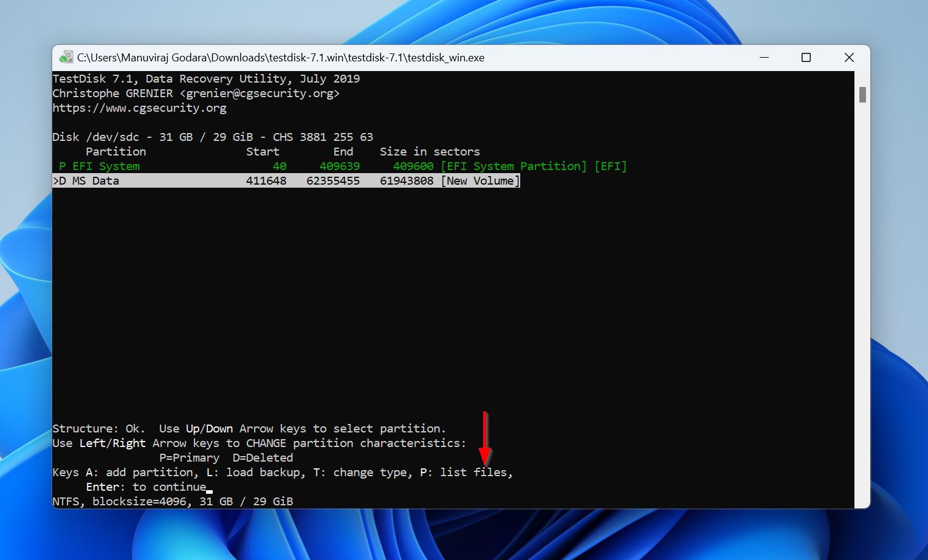Click the grenier@cgsecurity.org email text

[x=259, y=94]
